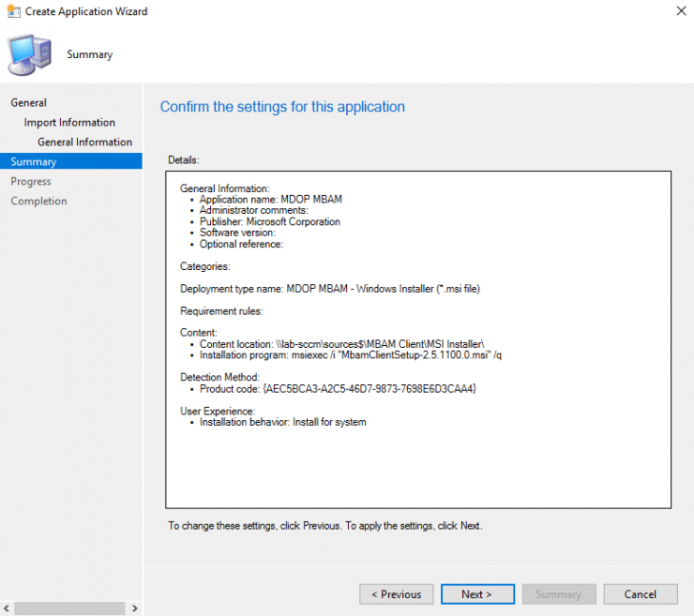Click the computer icon in the Summary header
The height and width of the screenshot is (616, 694).
coord(30,54)
